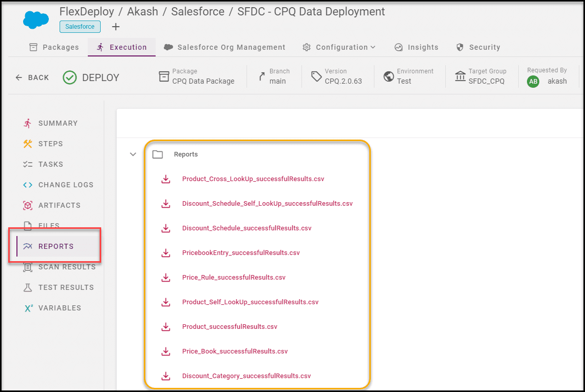Open Product_successfulResults.csv link
This screenshot has width=585, height=392.
(x=230, y=326)
